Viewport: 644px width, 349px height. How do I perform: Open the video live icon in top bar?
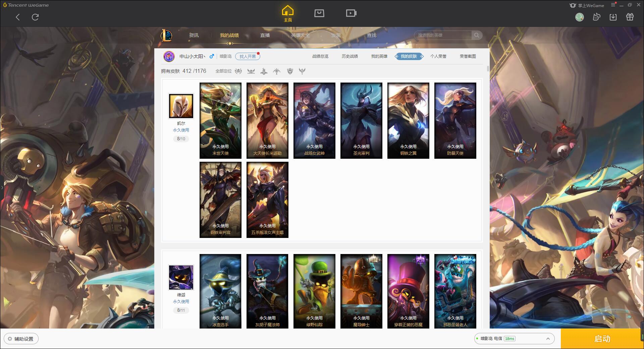(x=351, y=13)
